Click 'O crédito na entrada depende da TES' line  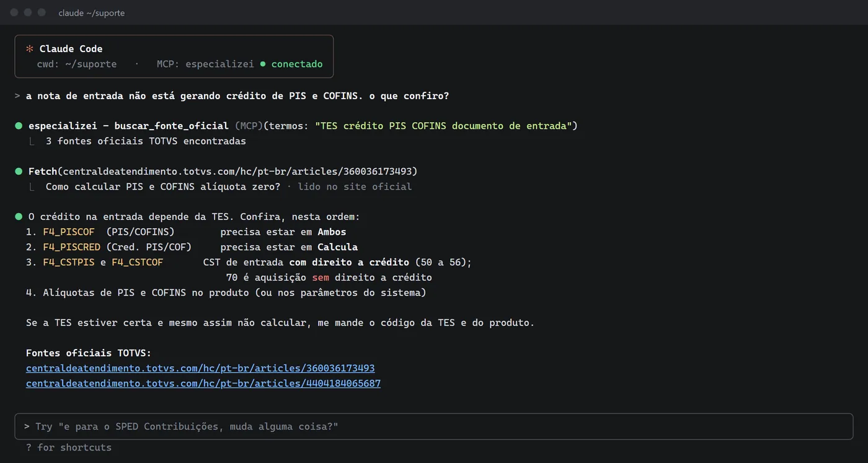194,217
